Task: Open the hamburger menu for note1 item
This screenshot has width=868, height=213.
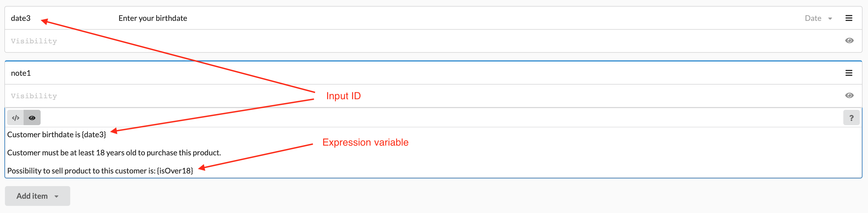Action: [849, 73]
